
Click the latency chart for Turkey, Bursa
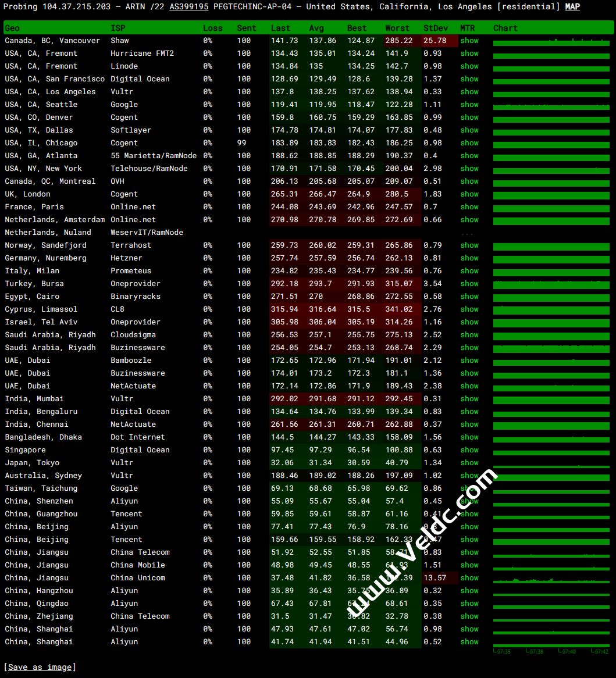tap(551, 284)
